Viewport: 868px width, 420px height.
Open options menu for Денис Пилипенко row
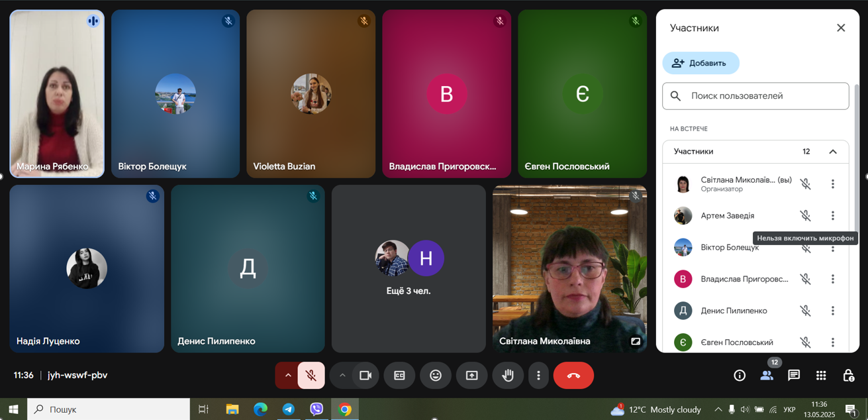[x=833, y=311]
